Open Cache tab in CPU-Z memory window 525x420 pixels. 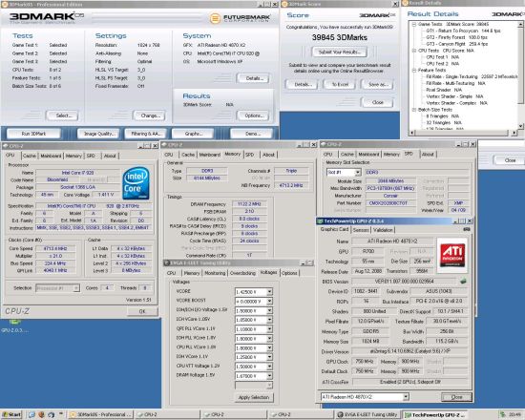click(x=188, y=155)
